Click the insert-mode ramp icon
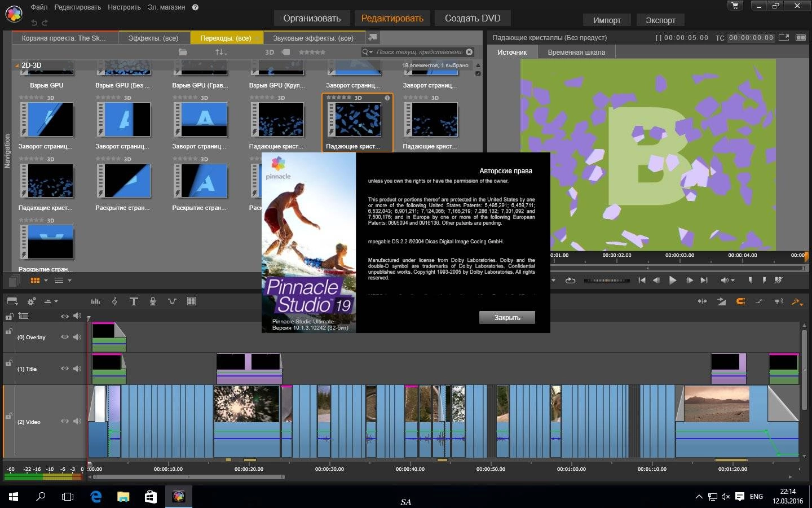 tap(721, 301)
